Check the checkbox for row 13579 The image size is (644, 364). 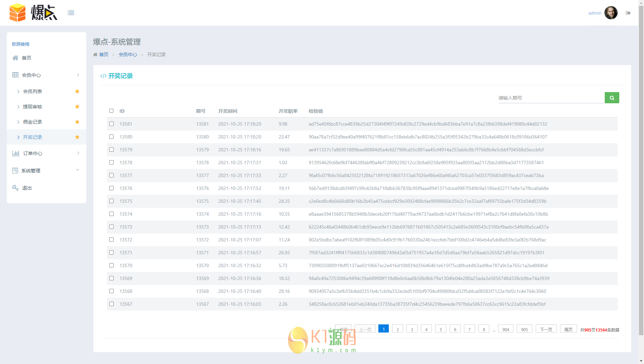(111, 150)
